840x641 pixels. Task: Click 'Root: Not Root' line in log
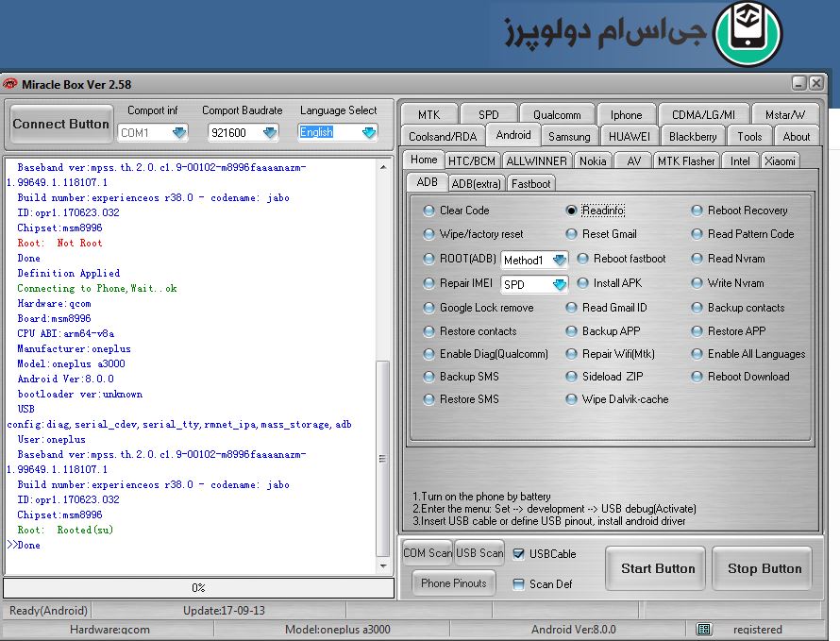[59, 243]
